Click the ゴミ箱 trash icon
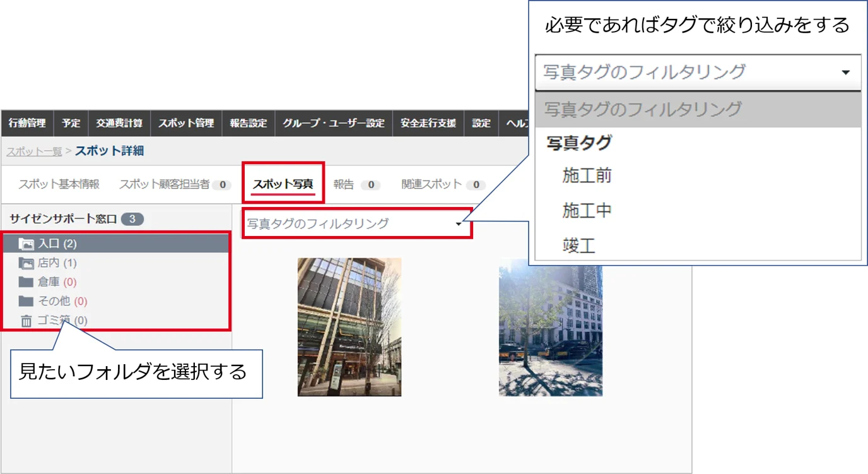 point(26,321)
